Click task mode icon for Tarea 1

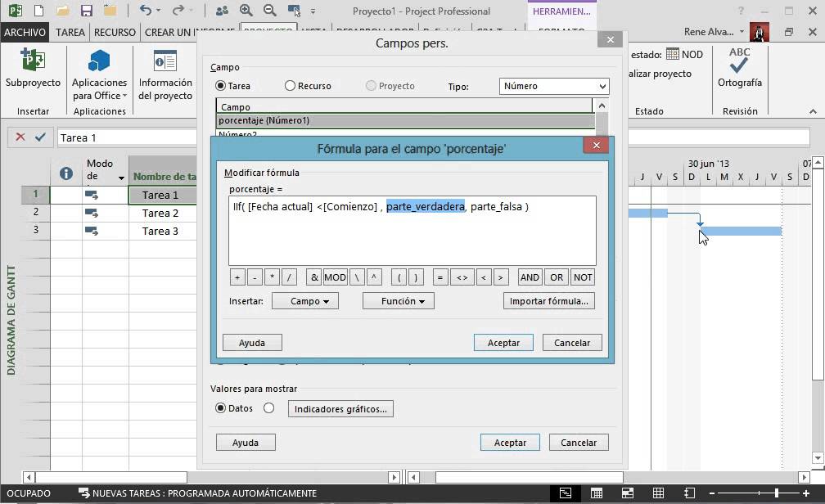coord(92,196)
